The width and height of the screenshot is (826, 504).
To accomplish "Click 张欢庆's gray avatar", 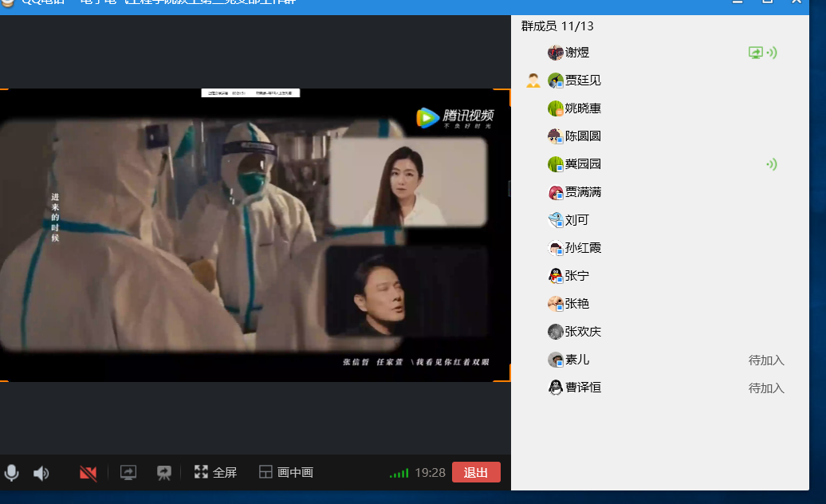I will coord(555,332).
